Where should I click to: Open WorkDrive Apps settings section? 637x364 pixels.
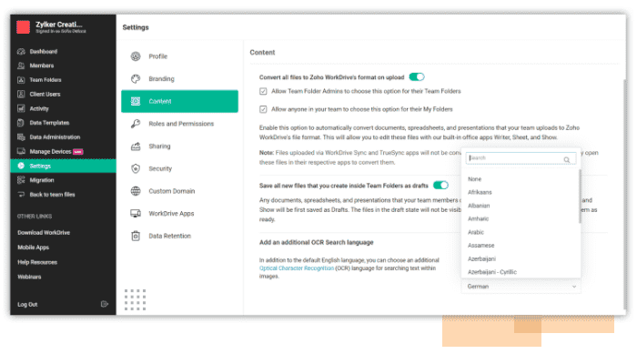(179, 213)
